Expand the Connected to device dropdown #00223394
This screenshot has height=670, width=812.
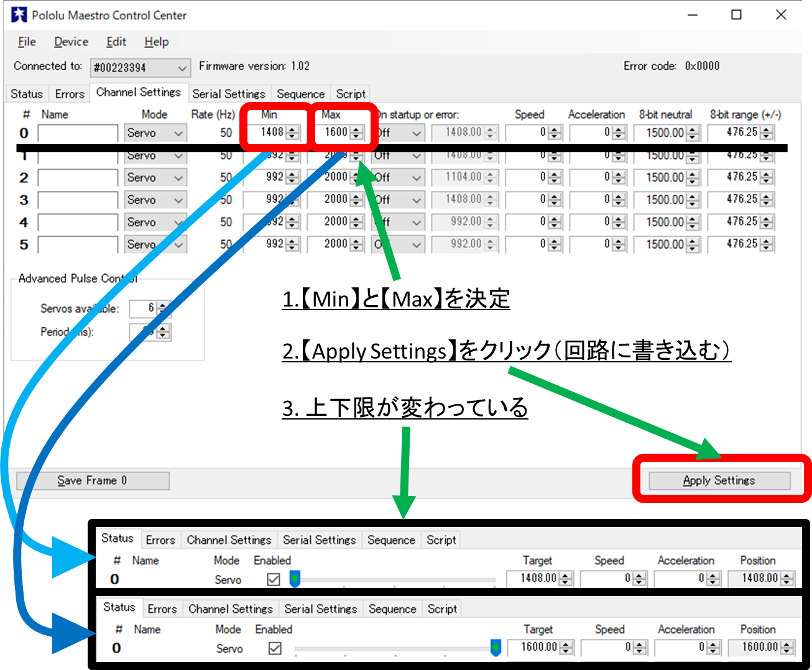140,67
